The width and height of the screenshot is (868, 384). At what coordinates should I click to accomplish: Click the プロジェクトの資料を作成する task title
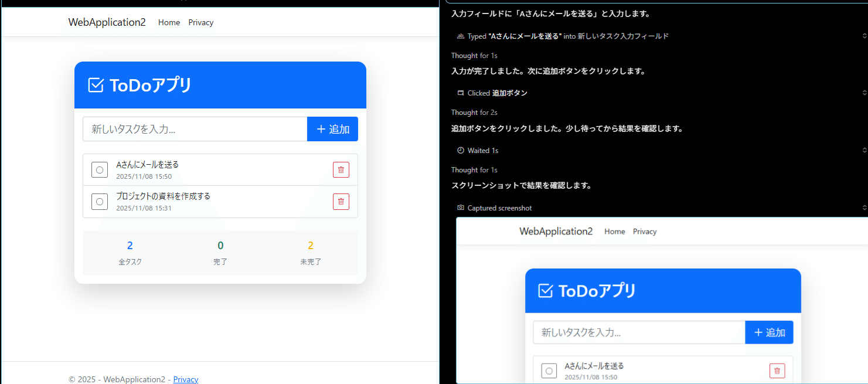[x=163, y=196]
